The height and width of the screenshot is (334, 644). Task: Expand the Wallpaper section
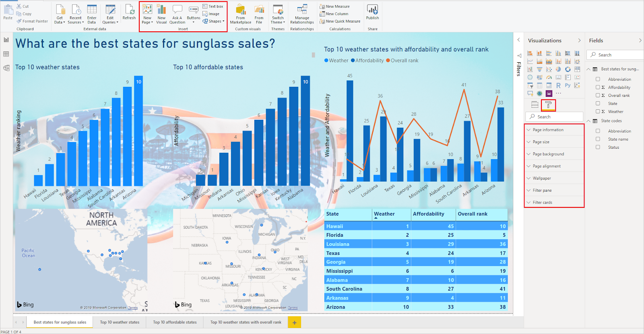click(554, 178)
